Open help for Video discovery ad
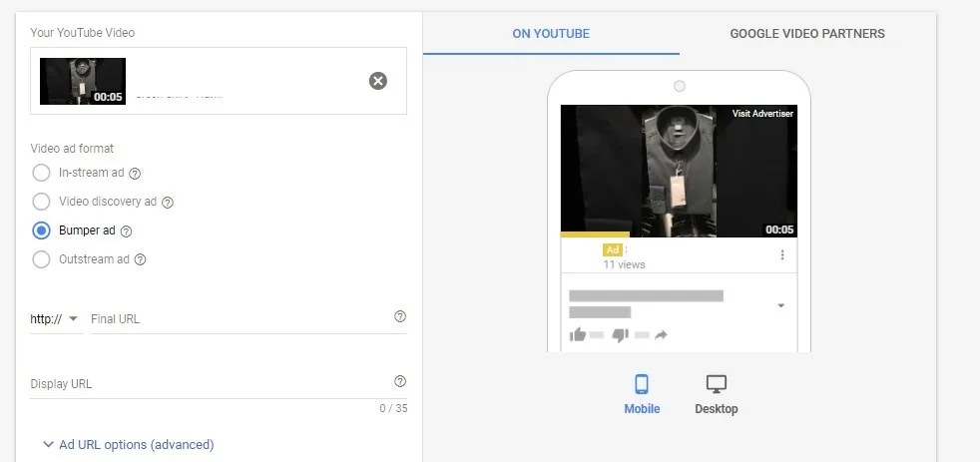The image size is (980, 462). (x=168, y=202)
